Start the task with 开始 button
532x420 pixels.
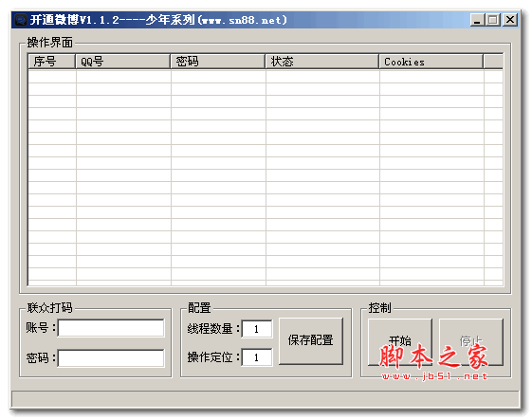coord(400,341)
